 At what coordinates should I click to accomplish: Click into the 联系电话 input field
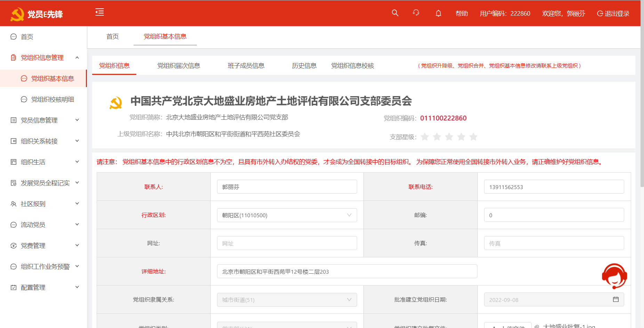[554, 187]
